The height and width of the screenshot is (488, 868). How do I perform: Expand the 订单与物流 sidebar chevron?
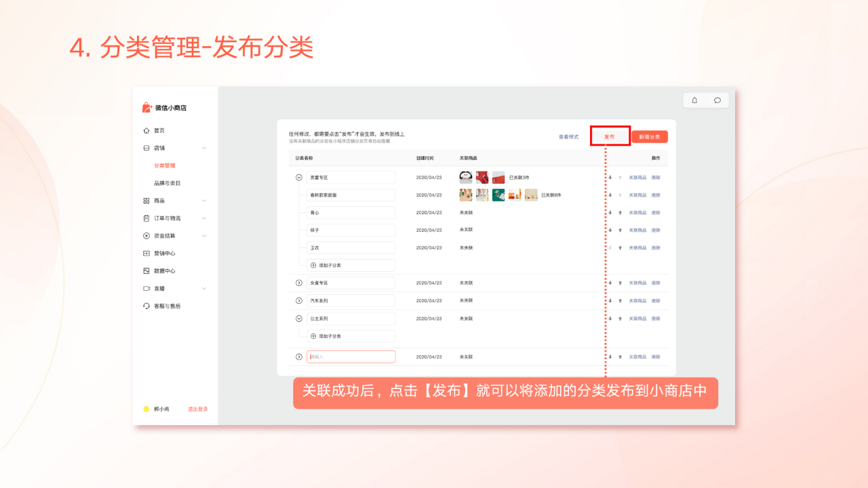[x=204, y=218]
